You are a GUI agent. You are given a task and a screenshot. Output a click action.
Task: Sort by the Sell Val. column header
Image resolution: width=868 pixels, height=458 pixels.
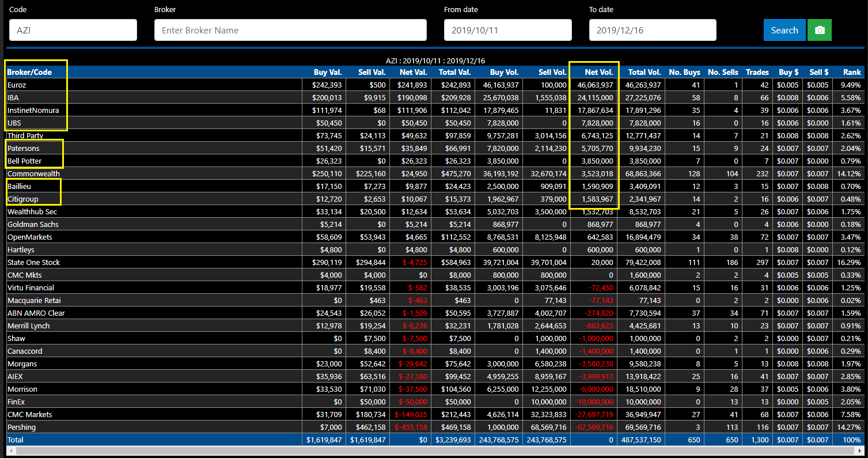pyautogui.click(x=371, y=72)
